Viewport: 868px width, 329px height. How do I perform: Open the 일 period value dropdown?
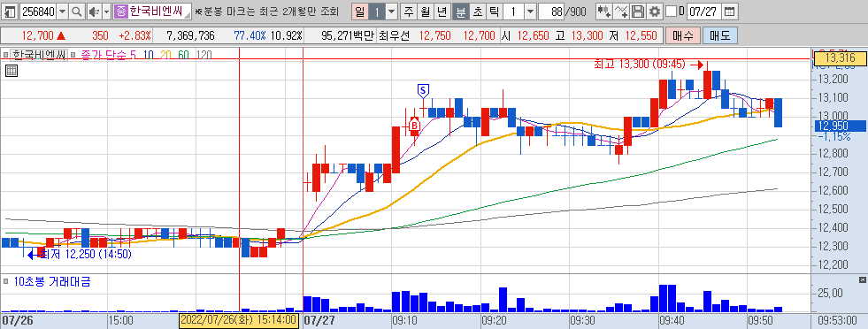click(x=391, y=11)
